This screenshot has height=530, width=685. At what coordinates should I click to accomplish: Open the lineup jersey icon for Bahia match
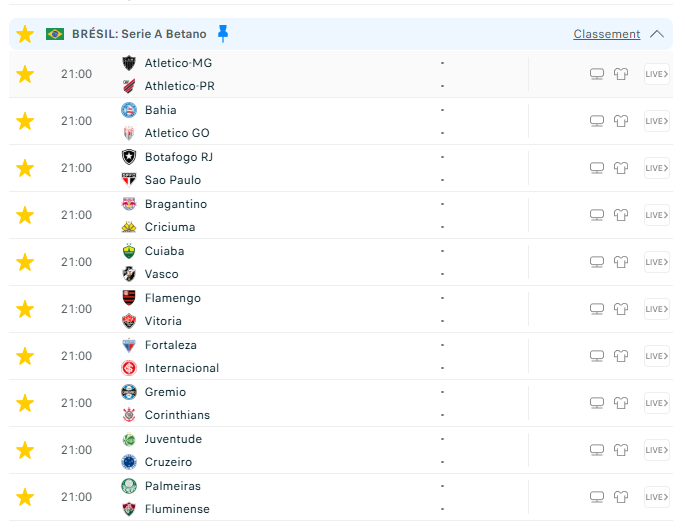621,121
